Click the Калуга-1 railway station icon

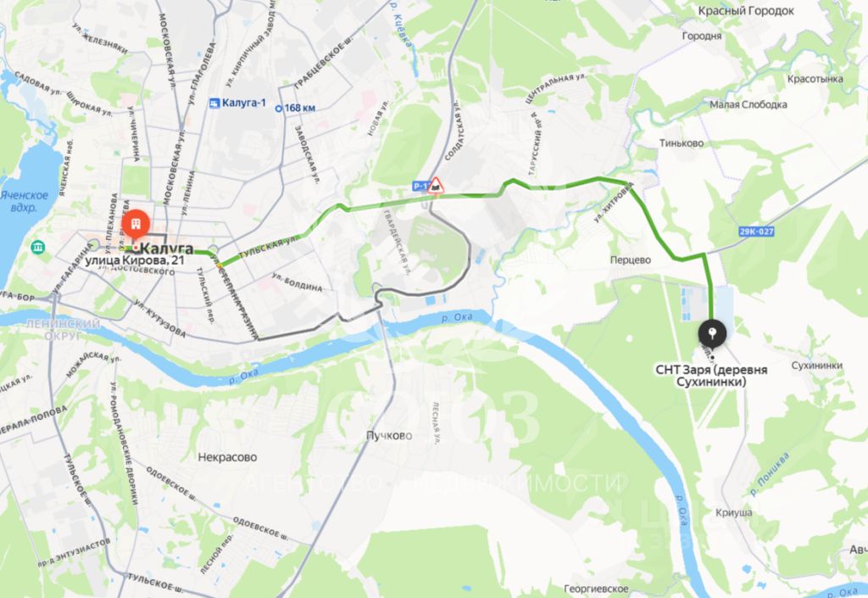pyautogui.click(x=214, y=103)
